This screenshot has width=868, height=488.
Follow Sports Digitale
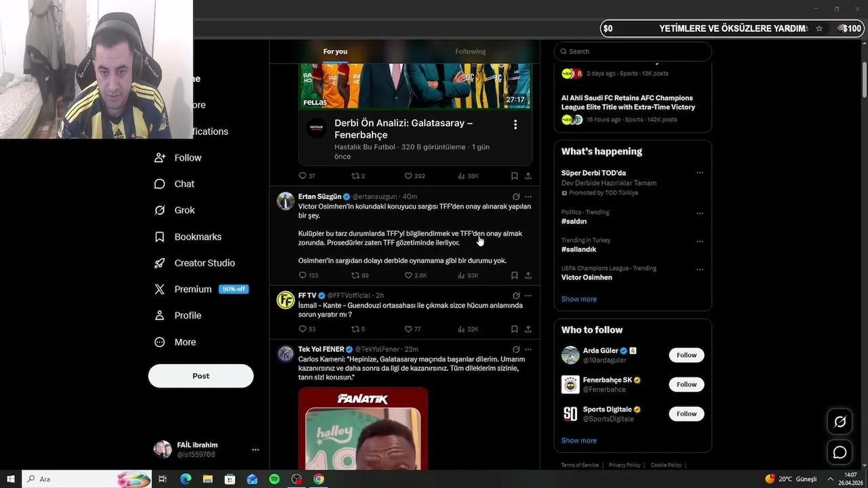pos(686,414)
